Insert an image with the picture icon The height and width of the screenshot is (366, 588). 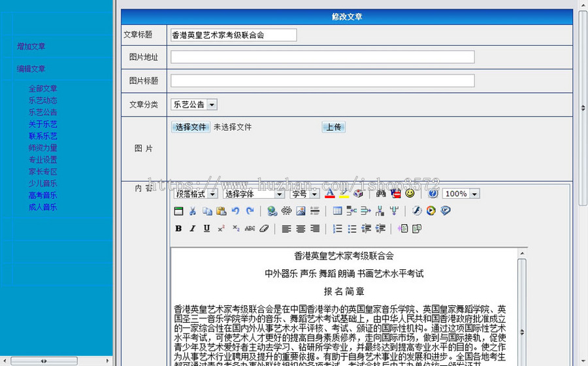tap(301, 211)
